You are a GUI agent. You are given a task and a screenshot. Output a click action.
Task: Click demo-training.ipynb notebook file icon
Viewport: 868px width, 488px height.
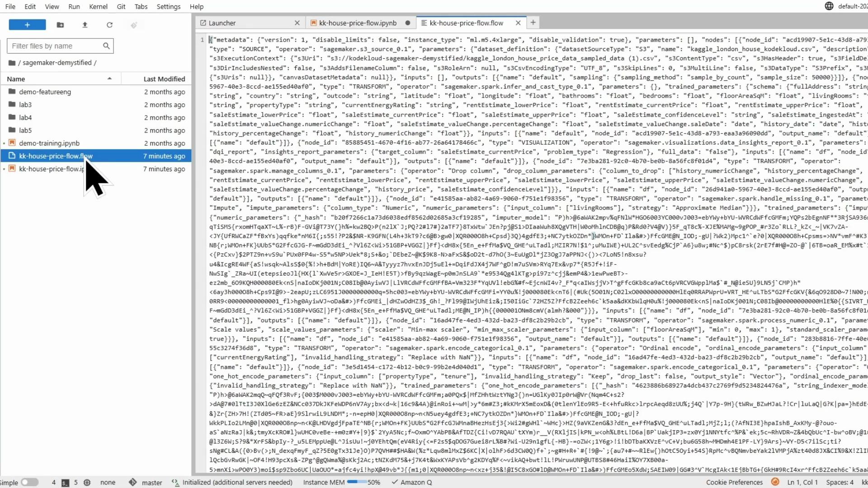(x=12, y=143)
